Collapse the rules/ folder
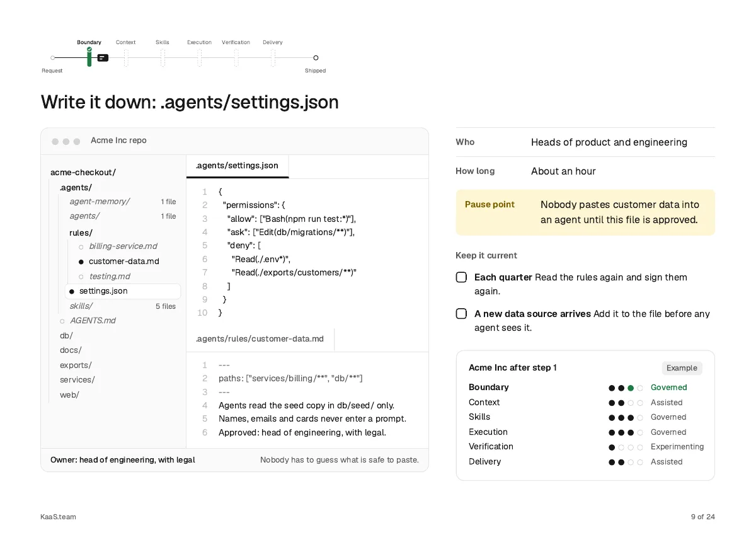The image size is (756, 535). coord(81,233)
